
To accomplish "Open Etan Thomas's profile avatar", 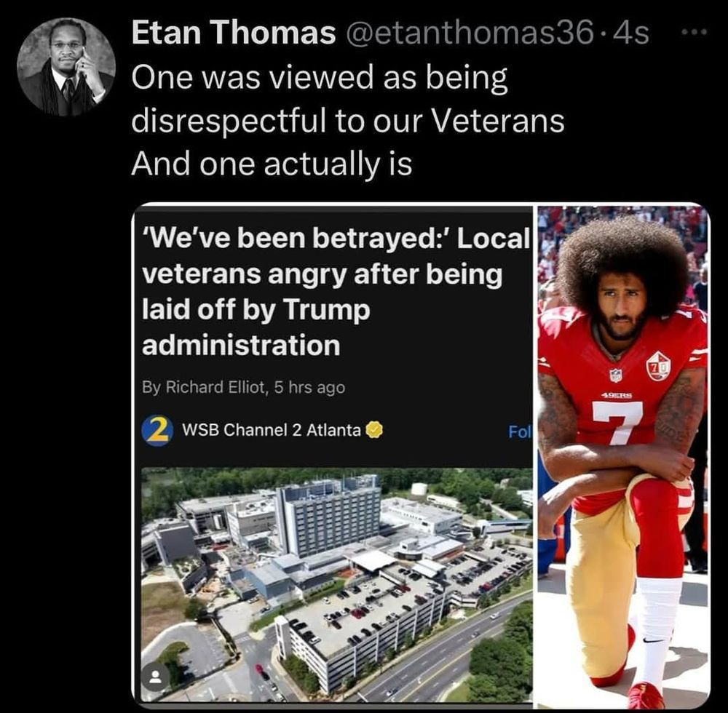I will point(66,67).
